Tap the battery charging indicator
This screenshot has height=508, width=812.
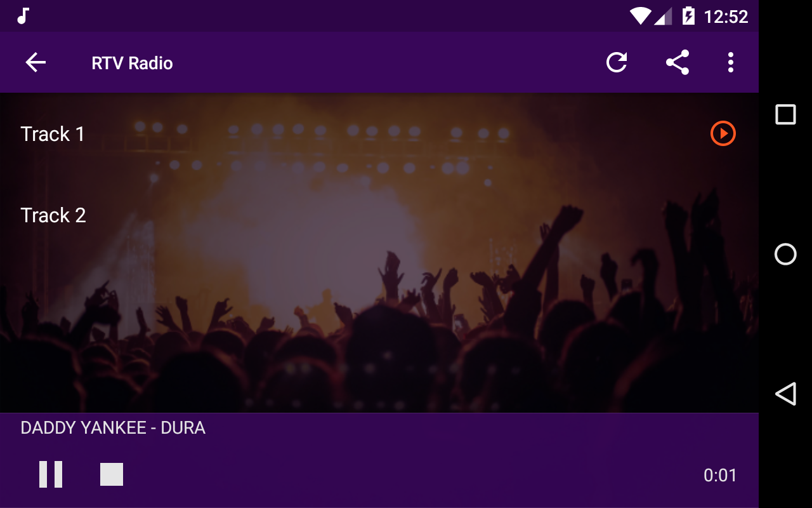point(688,16)
